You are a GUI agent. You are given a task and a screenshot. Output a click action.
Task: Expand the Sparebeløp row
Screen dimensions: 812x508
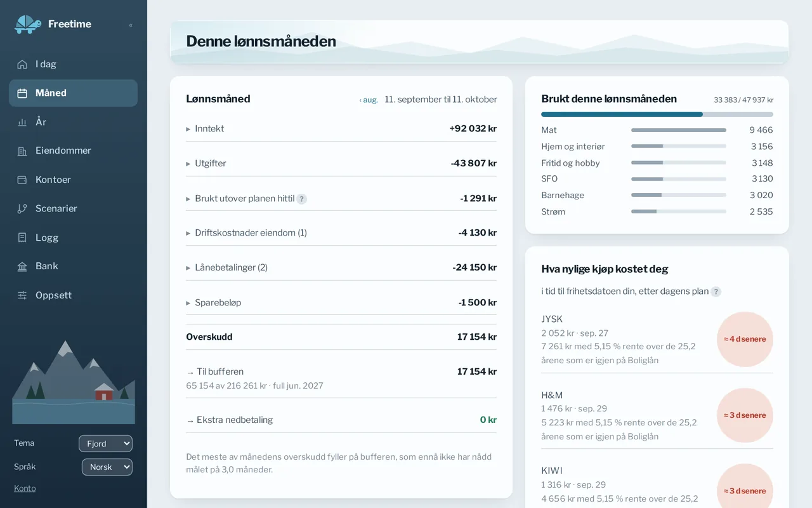(x=341, y=303)
